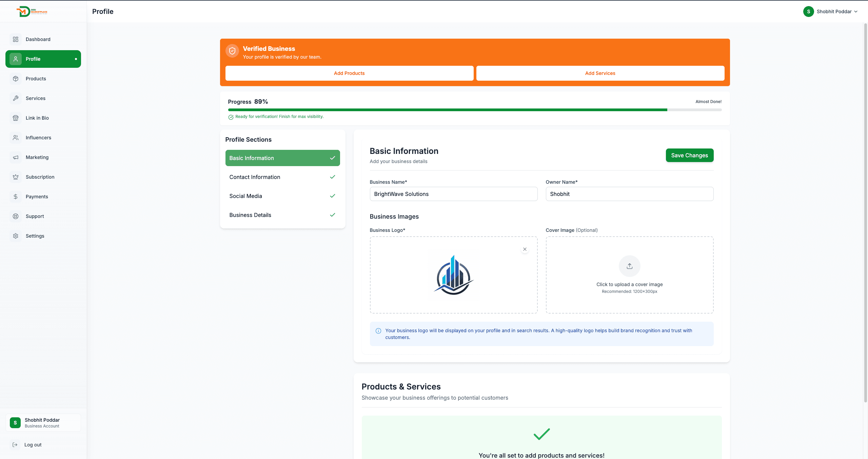Screen dimensions: 868x459
Task: Open Link in Bio menu item
Action: [x=43, y=118]
